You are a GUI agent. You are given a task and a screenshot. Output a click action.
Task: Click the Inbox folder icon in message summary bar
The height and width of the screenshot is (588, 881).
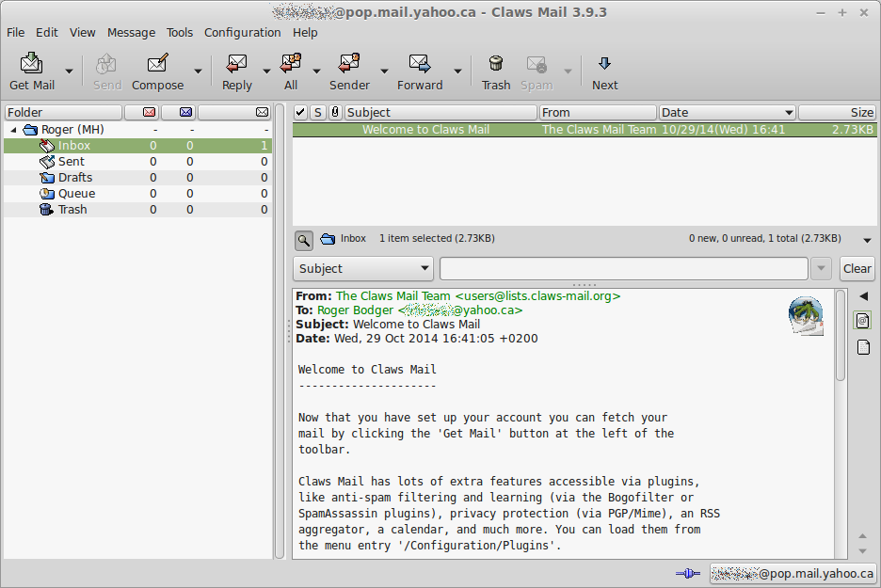point(328,239)
